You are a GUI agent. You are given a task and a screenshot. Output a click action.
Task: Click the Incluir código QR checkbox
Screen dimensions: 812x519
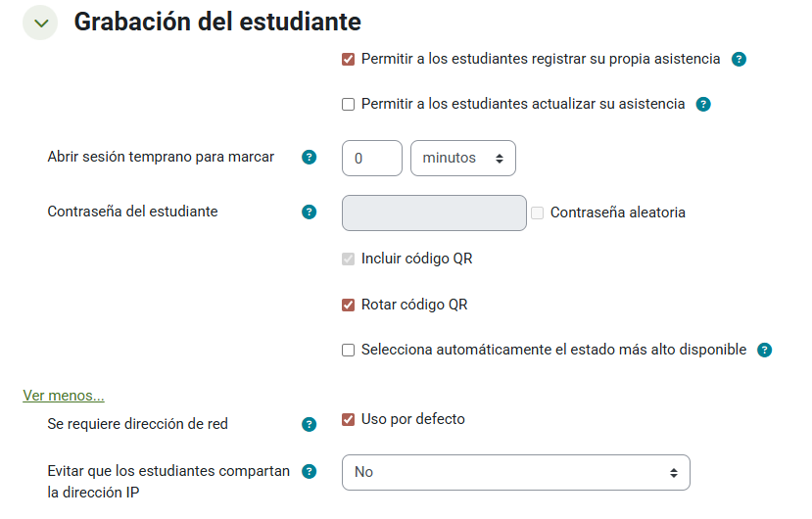tap(348, 259)
